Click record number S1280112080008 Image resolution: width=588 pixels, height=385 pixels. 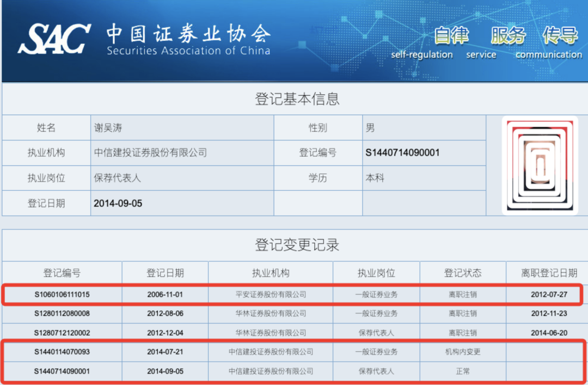point(62,313)
